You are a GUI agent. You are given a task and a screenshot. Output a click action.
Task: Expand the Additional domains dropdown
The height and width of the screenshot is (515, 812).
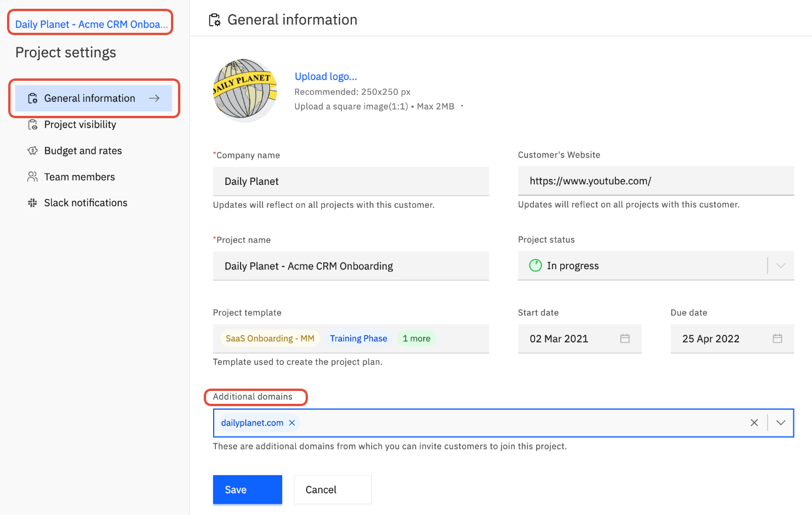780,423
